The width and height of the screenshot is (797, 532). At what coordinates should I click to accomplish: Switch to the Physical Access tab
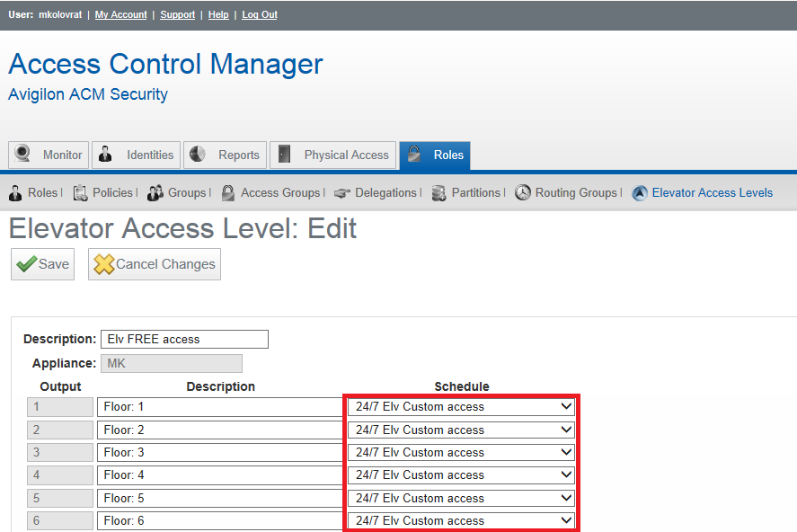coord(332,155)
